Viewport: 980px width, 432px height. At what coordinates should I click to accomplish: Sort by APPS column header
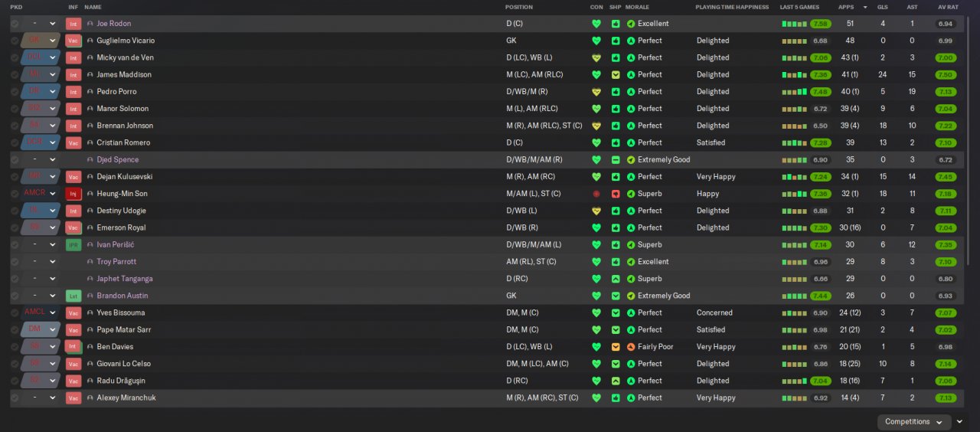[x=846, y=7]
